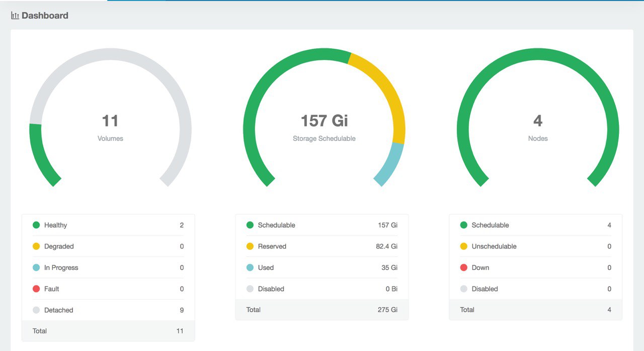Click the teal Used storage dot
644x351 pixels.
[250, 267]
